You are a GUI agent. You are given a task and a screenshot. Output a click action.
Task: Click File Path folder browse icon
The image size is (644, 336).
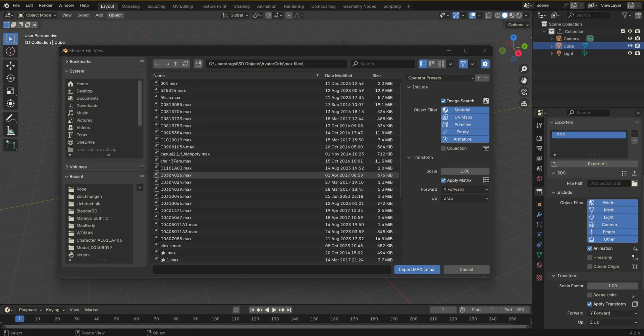[635, 183]
